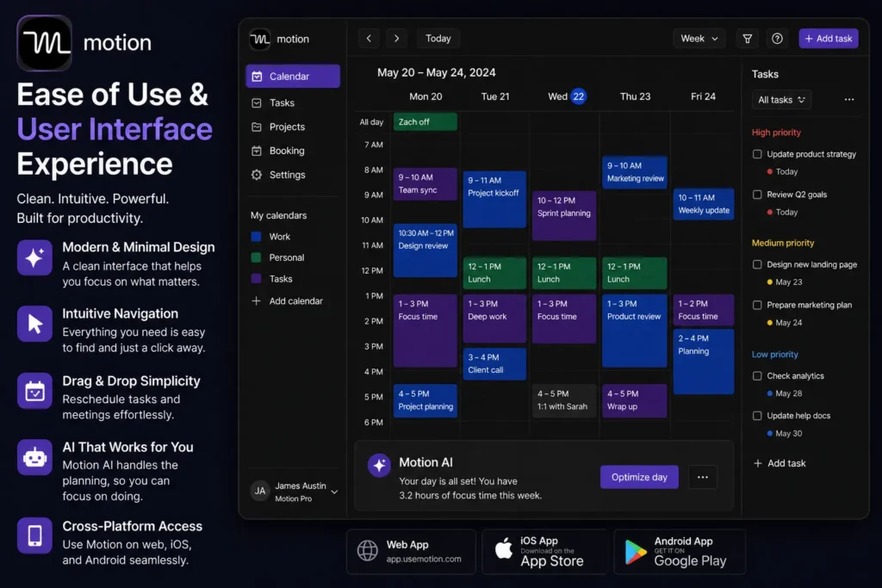
Task: Open the Wrap up event
Action: click(635, 400)
